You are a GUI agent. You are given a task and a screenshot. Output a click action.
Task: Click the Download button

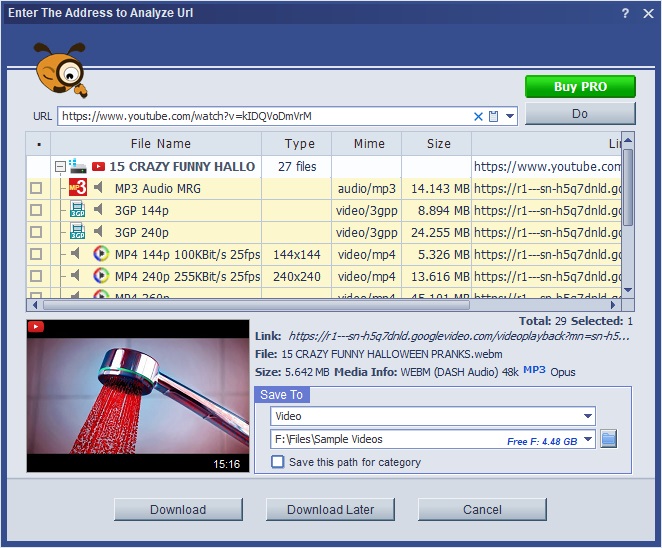(178, 510)
